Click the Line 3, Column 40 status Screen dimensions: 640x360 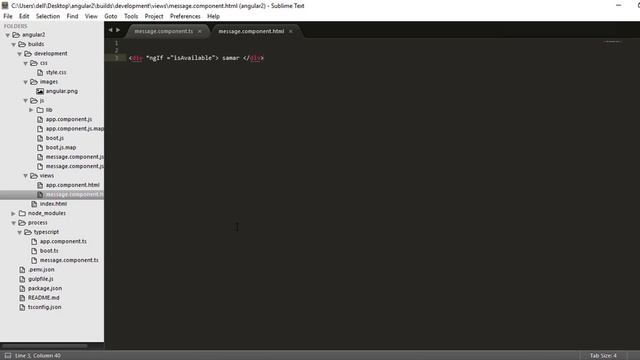(x=38, y=356)
